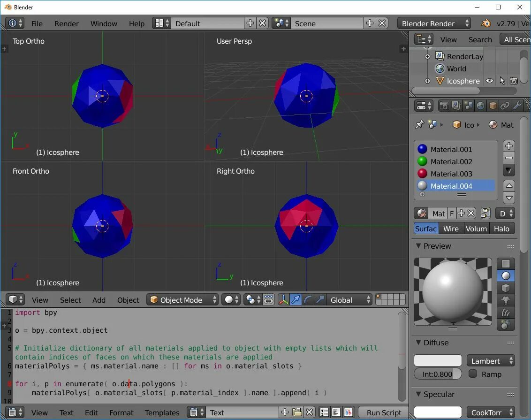Screen dimensions: 531x420
Task: Select sphere preview render type
Action: [x=506, y=276]
